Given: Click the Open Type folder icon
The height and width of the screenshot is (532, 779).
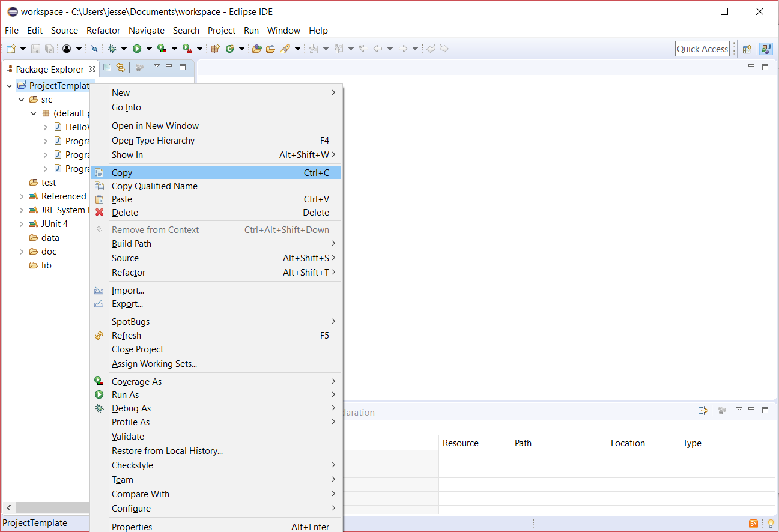Looking at the screenshot, I should (x=257, y=49).
